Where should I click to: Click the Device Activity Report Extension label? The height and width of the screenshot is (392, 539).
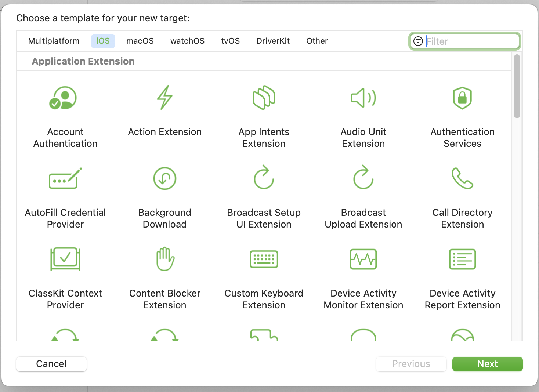point(463,299)
